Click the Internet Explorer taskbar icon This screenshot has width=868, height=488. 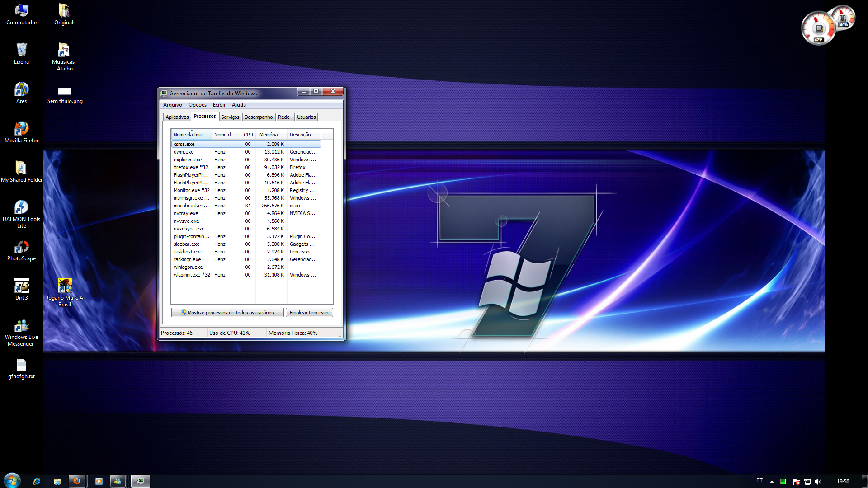[x=37, y=481]
